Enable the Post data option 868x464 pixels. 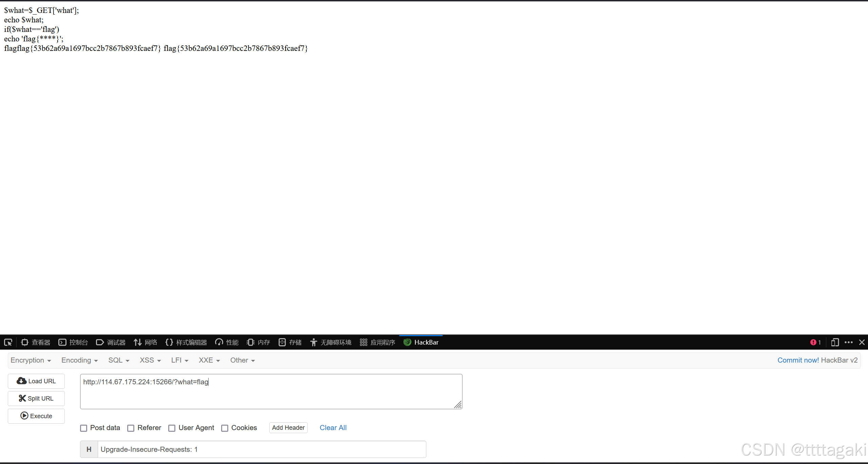pyautogui.click(x=83, y=428)
